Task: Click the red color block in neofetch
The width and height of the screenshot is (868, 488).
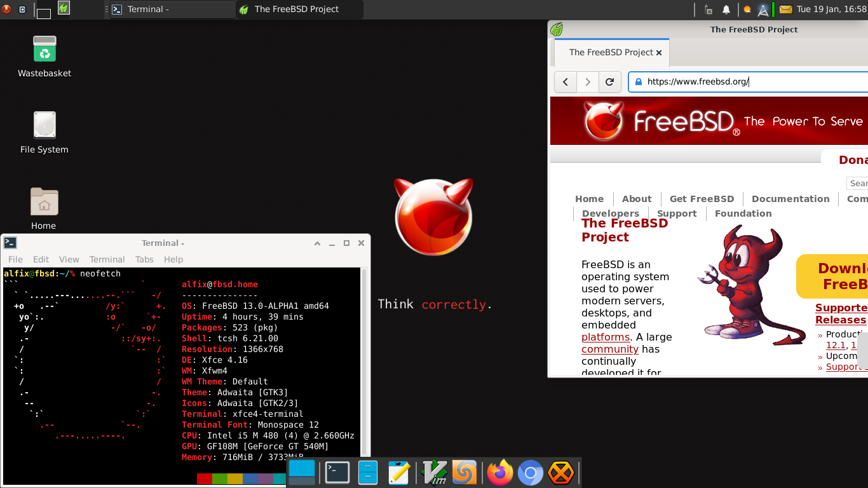Action: point(204,478)
